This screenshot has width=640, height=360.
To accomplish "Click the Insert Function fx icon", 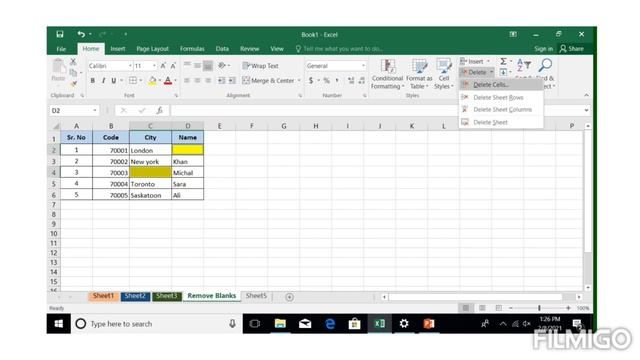I will point(160,111).
